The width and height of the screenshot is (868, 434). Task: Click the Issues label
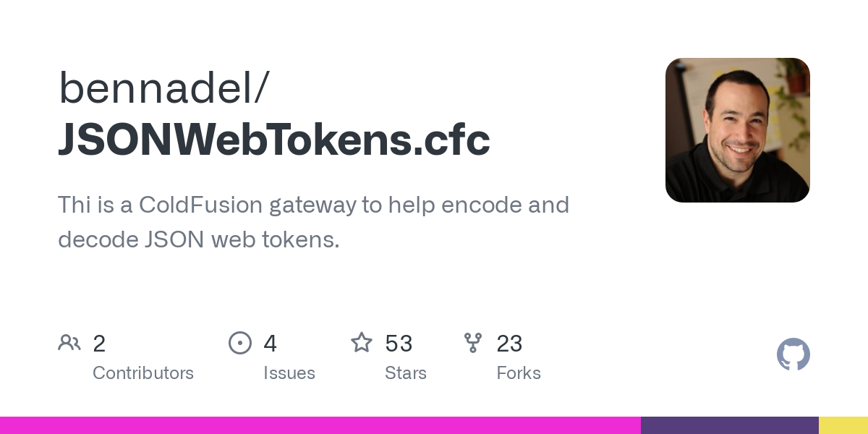tap(289, 373)
